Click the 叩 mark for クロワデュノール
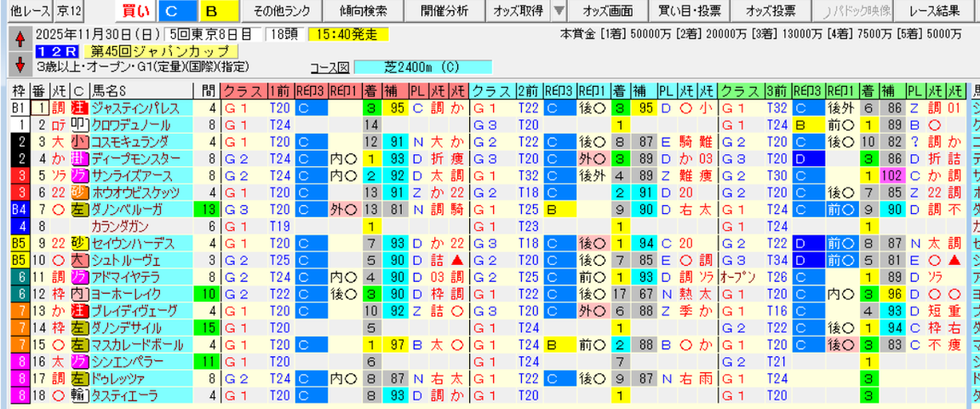 79,124
